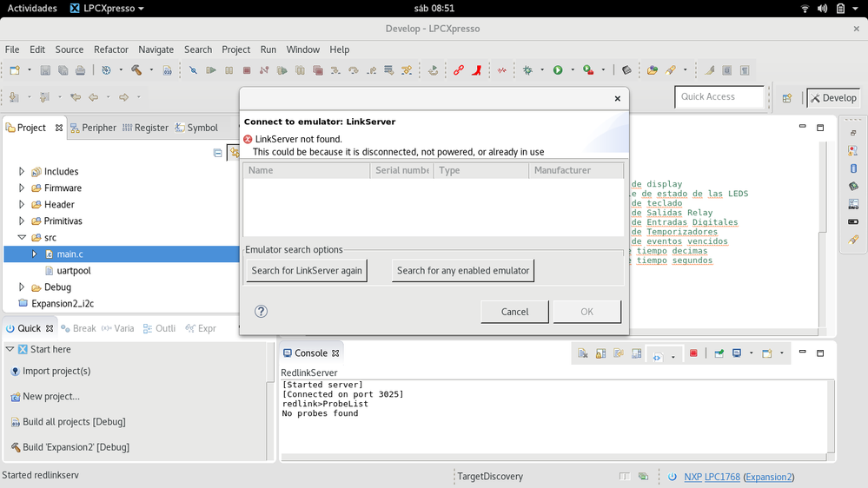Click the Disconnect debug icon
The width and height of the screenshot is (868, 488).
click(x=264, y=70)
